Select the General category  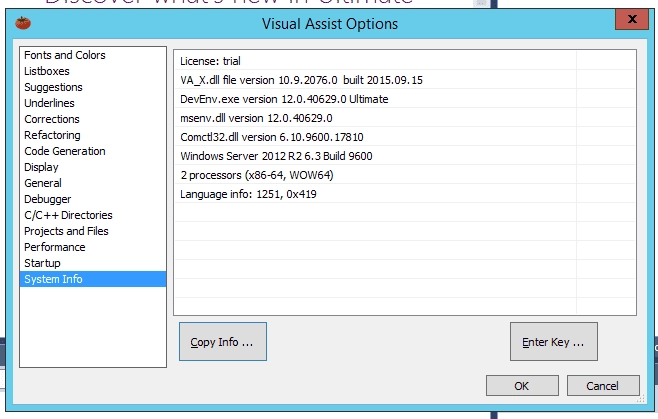[93, 183]
